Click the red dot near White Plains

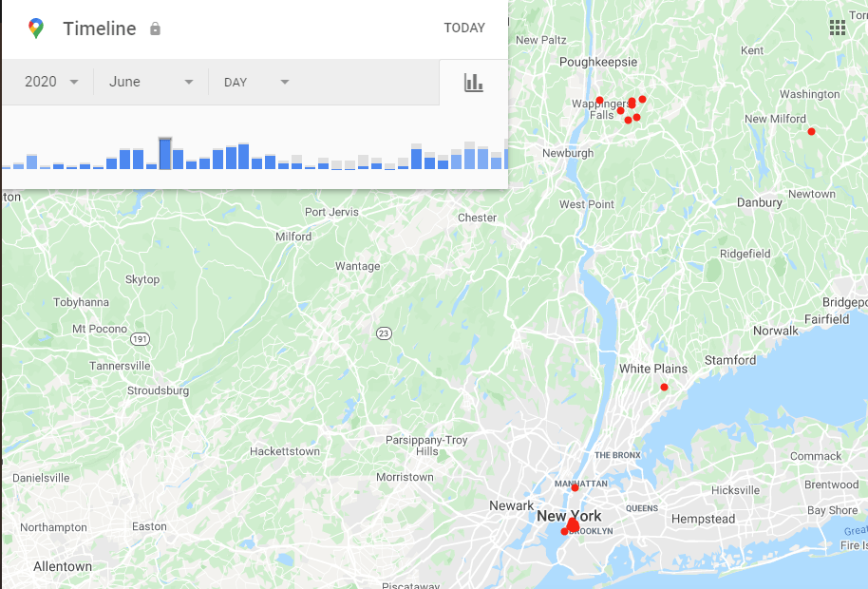[x=664, y=387]
